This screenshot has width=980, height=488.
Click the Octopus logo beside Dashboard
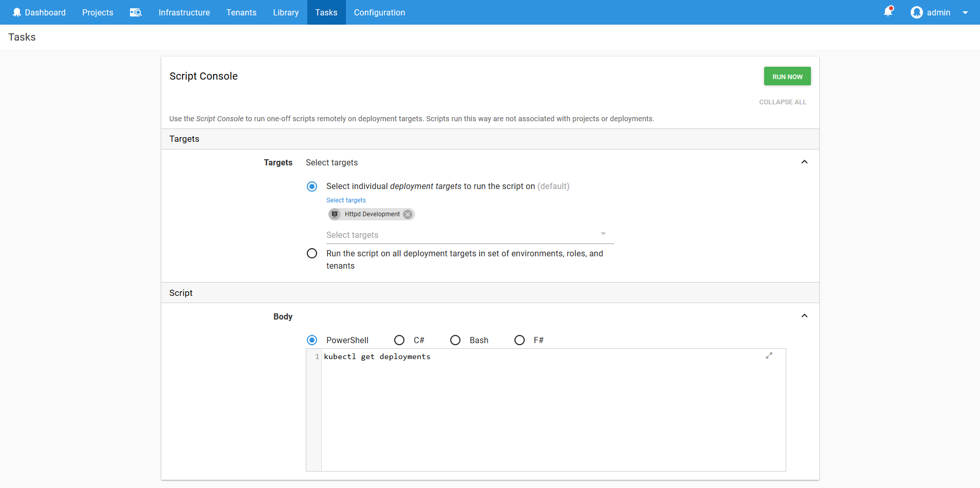(16, 12)
